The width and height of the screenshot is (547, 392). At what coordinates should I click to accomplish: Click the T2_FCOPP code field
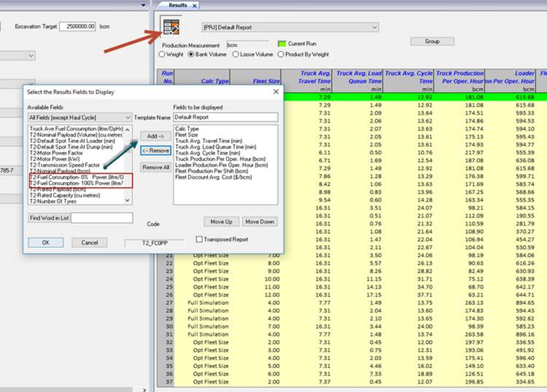point(155,243)
